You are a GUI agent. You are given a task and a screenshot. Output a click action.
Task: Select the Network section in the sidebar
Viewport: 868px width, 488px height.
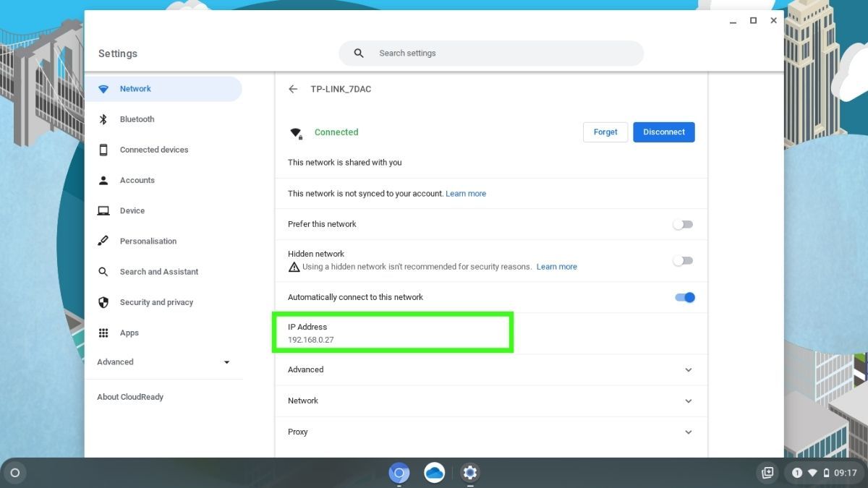135,88
